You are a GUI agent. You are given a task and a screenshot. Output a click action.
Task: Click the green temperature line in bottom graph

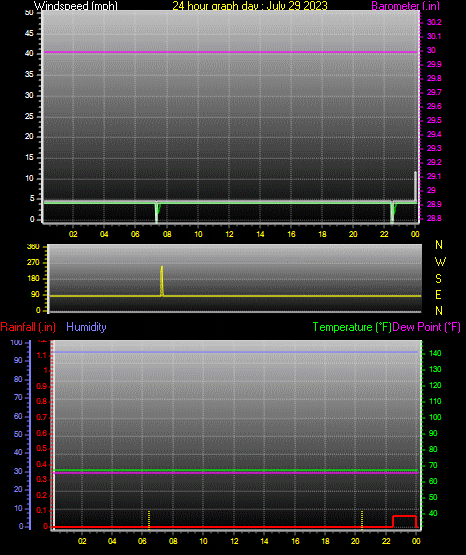tap(236, 470)
